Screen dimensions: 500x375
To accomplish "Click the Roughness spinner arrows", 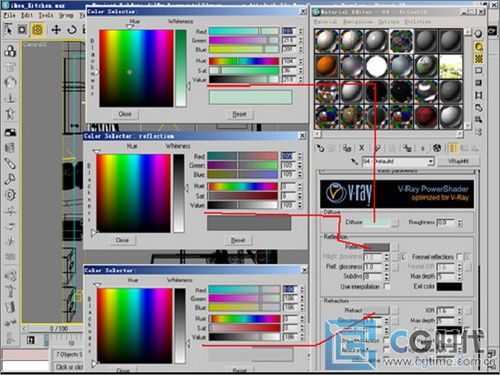I will click(x=460, y=223).
